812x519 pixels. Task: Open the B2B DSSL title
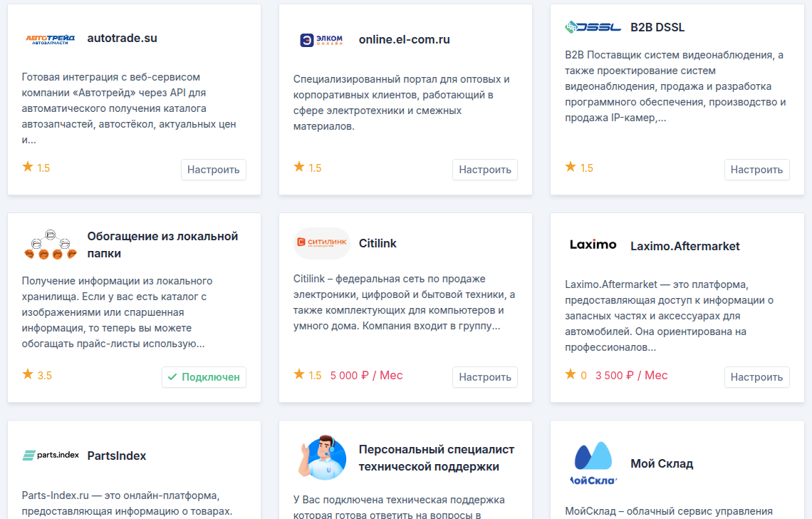coord(657,28)
